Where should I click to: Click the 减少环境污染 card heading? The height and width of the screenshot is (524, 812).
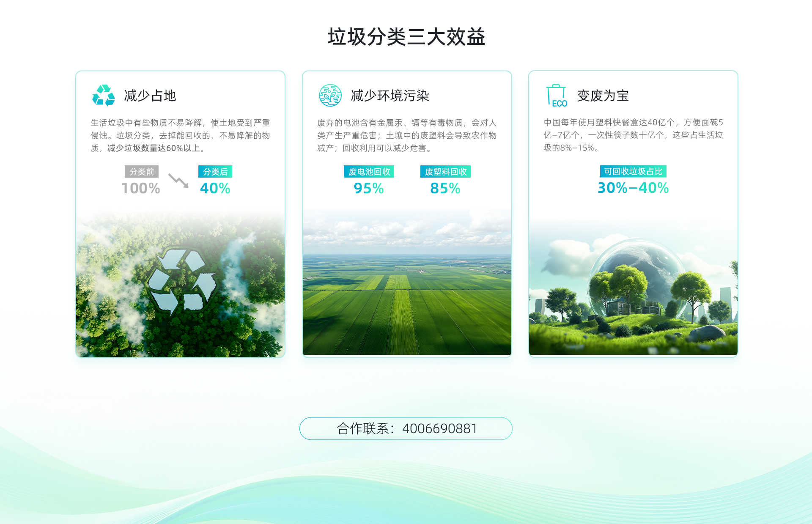[x=390, y=96]
